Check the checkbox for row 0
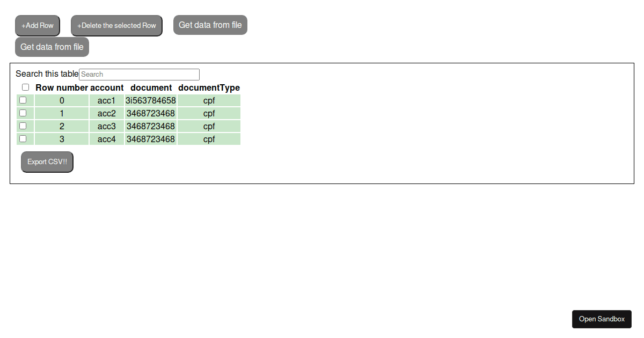The width and height of the screenshot is (644, 338). [22, 100]
